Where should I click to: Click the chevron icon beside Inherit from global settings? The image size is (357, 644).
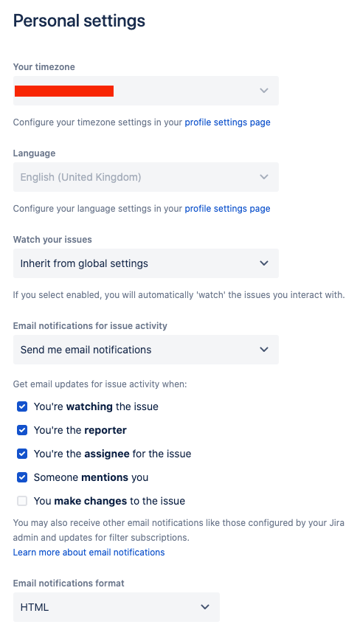click(x=264, y=263)
